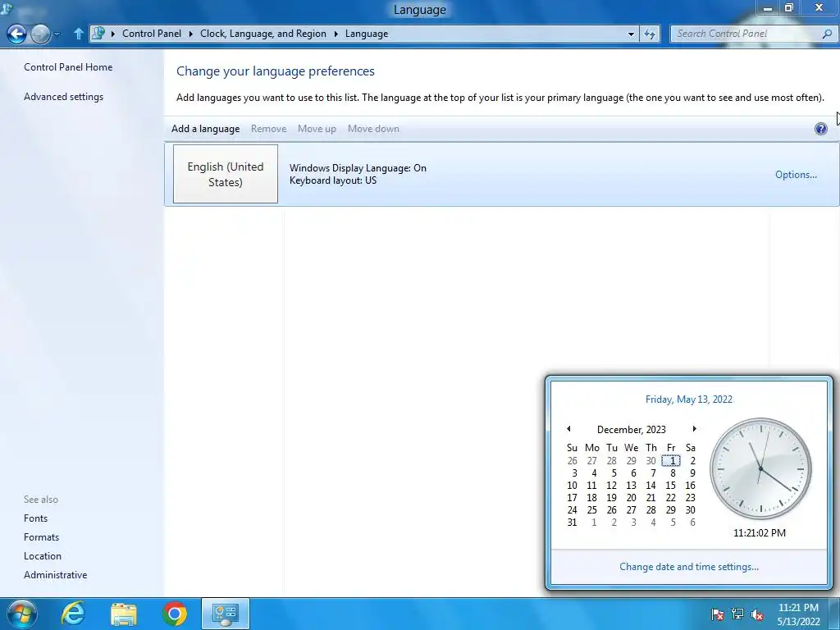Click the search magnifier icon
Viewport: 840px width, 630px height.
[x=827, y=34]
